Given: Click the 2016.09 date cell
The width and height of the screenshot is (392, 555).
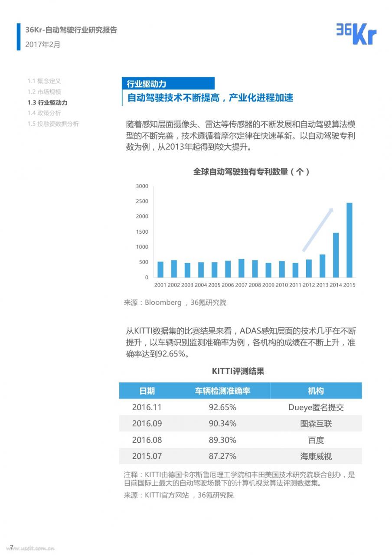Looking at the screenshot, I should tap(147, 424).
